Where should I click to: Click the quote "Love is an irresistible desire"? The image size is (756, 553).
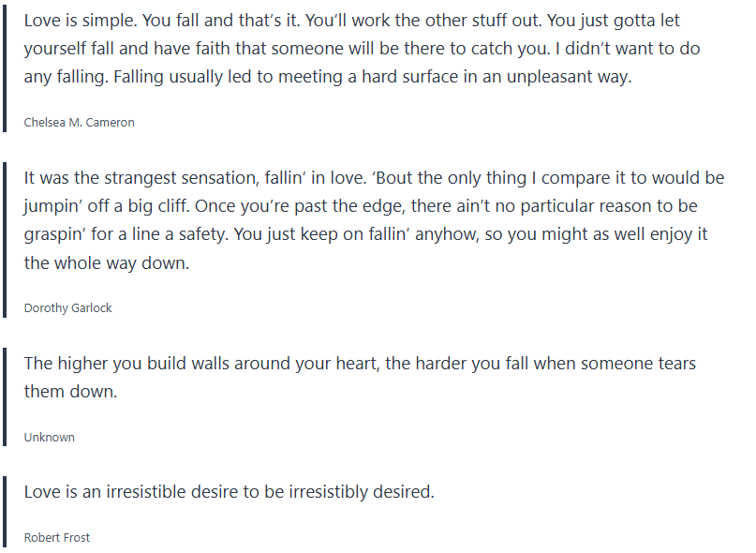coord(229,491)
